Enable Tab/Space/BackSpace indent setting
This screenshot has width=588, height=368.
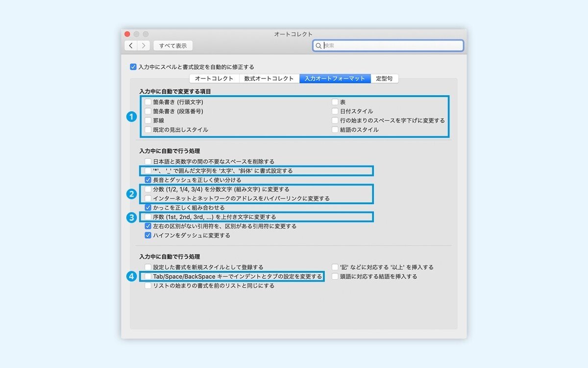(x=148, y=276)
